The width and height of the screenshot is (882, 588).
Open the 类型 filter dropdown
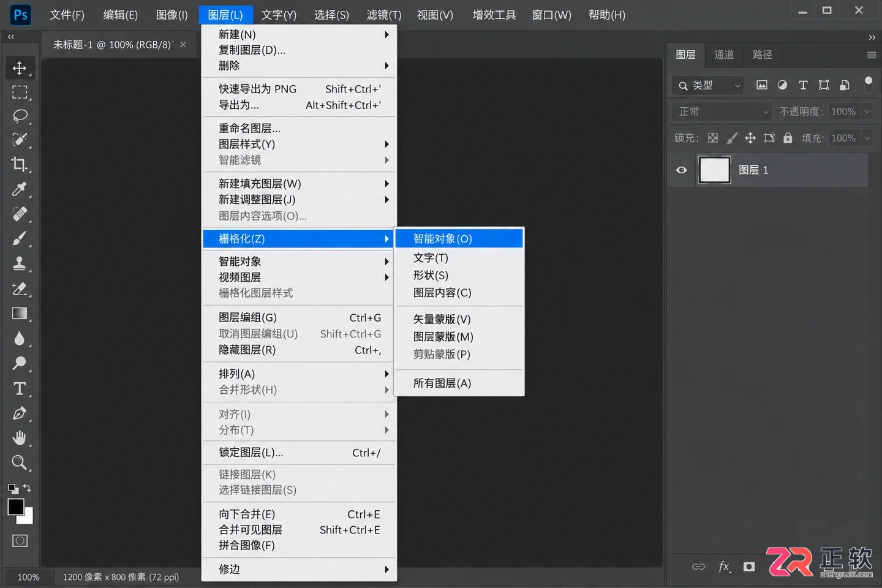point(708,85)
